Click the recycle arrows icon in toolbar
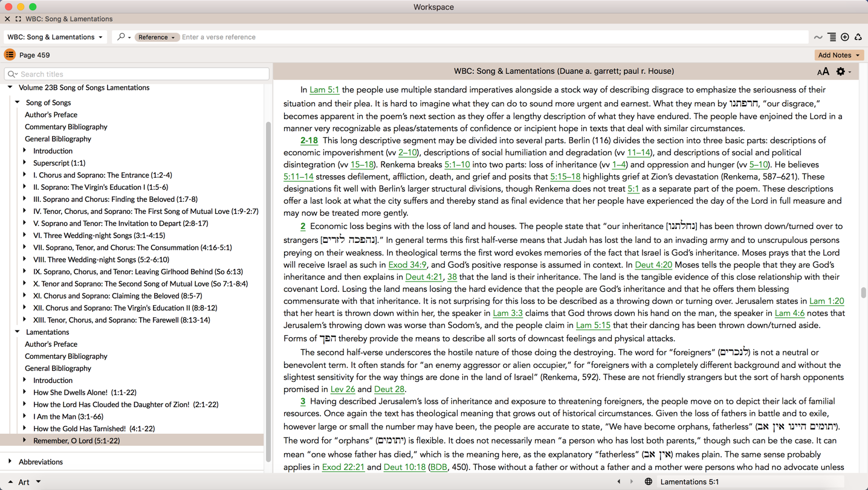Viewport: 868px width, 490px height. coord(858,37)
